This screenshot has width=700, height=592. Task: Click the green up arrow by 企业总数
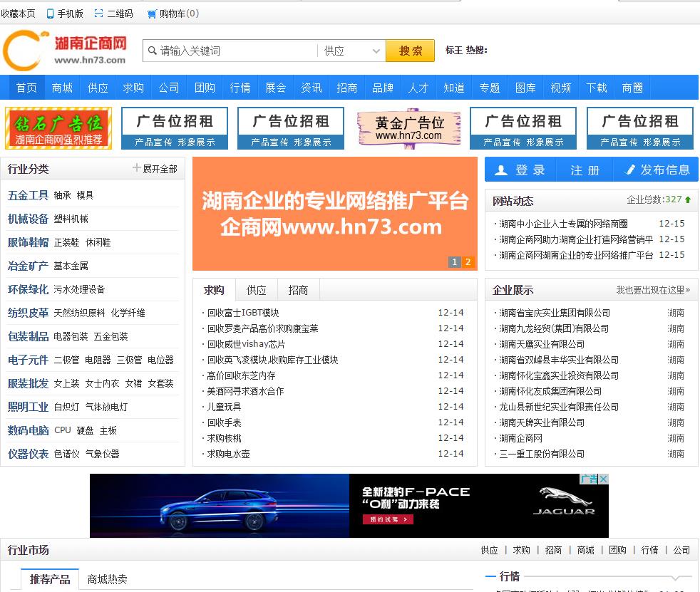click(688, 199)
